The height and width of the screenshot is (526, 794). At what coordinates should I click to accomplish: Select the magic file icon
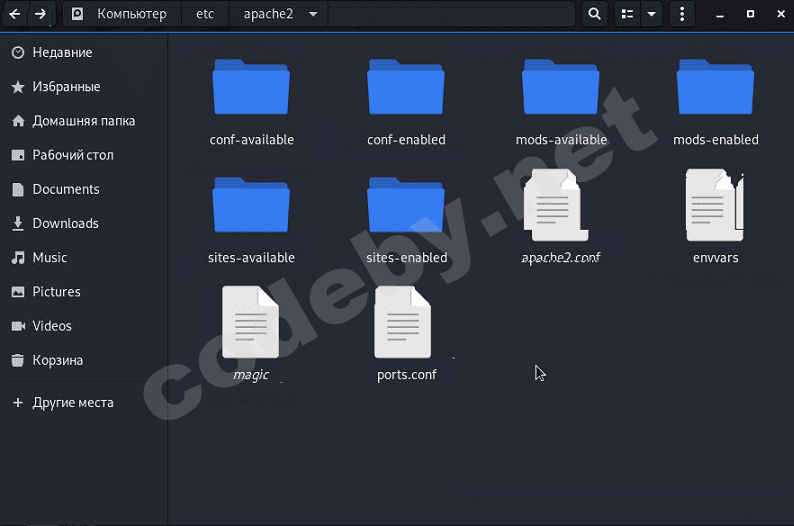click(251, 322)
